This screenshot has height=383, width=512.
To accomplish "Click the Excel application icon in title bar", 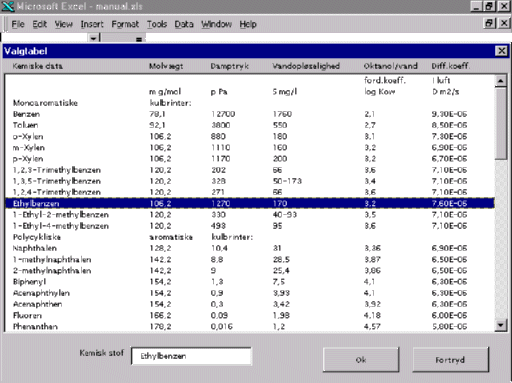I will click(7, 6).
